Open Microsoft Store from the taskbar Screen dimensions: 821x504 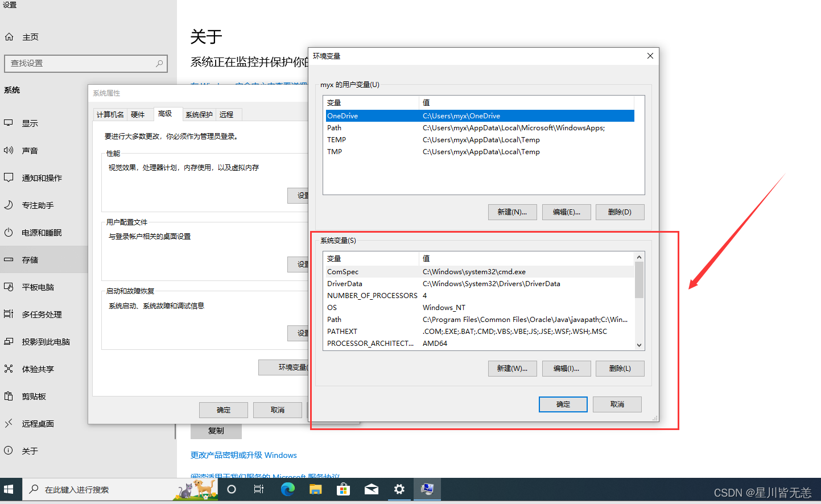(x=343, y=489)
